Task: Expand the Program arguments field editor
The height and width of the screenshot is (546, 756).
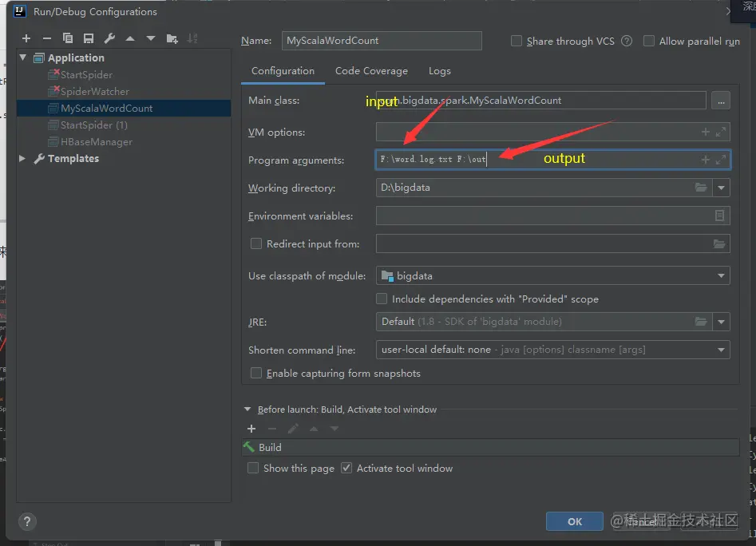Action: [721, 160]
